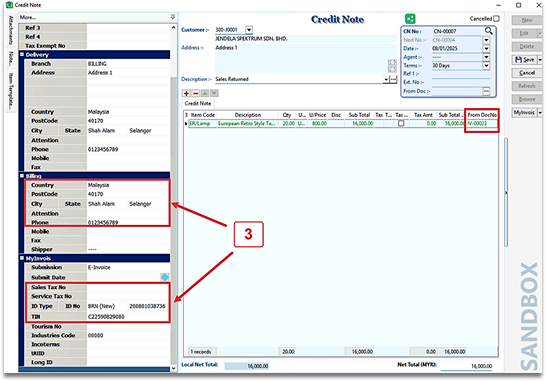Click the MyInvois button
Image resolution: width=546 pixels, height=381 pixels.
(524, 112)
